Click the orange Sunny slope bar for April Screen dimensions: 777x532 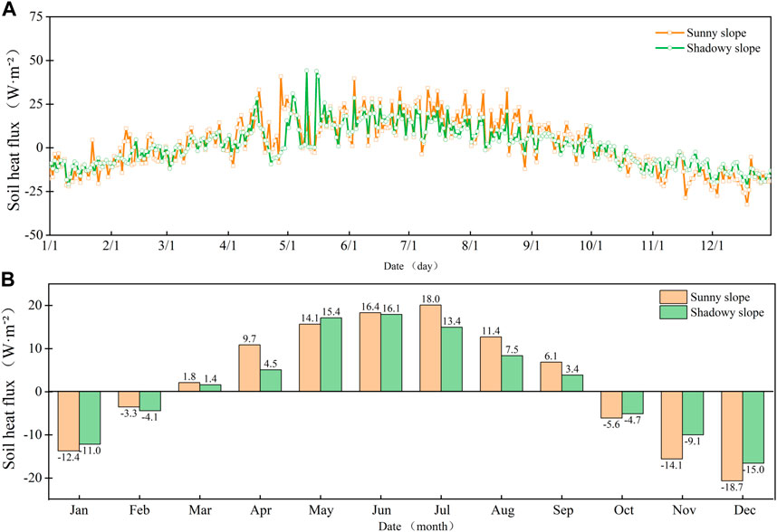249,368
